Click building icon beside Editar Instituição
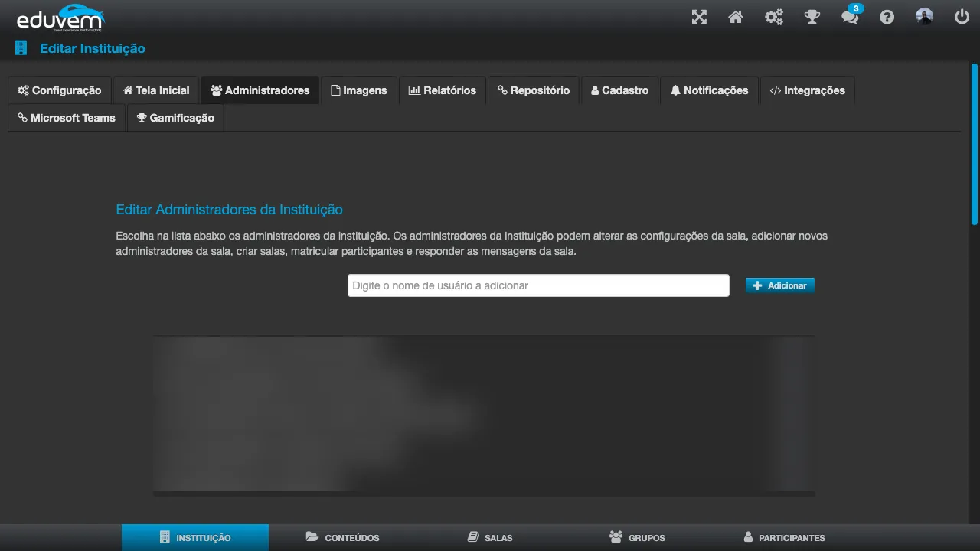The image size is (980, 551). 21,48
